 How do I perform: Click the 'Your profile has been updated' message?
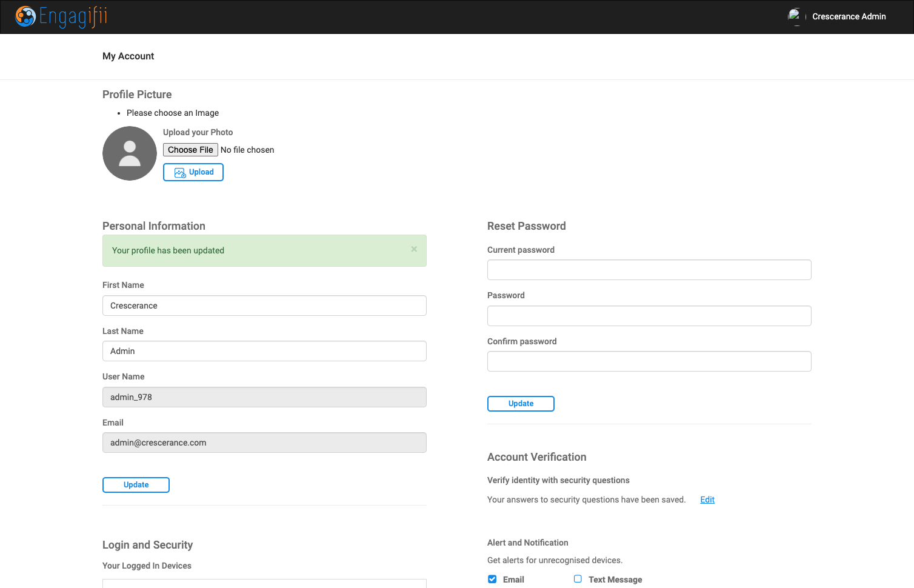(x=168, y=250)
